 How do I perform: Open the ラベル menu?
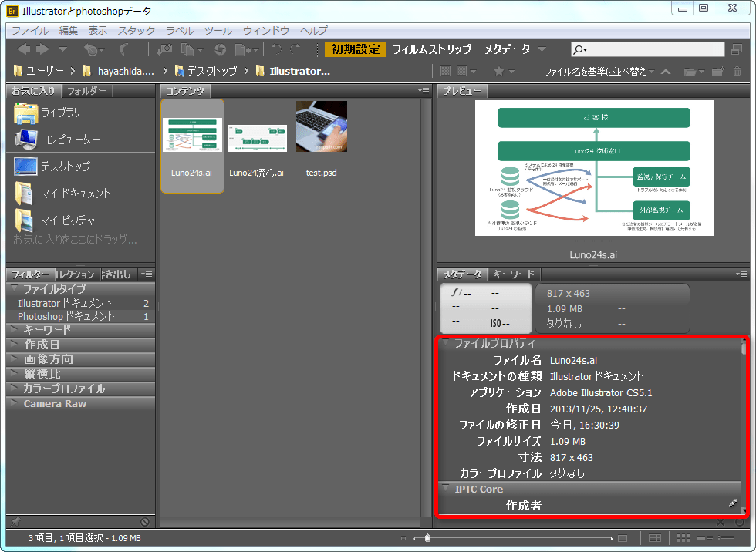tap(179, 30)
